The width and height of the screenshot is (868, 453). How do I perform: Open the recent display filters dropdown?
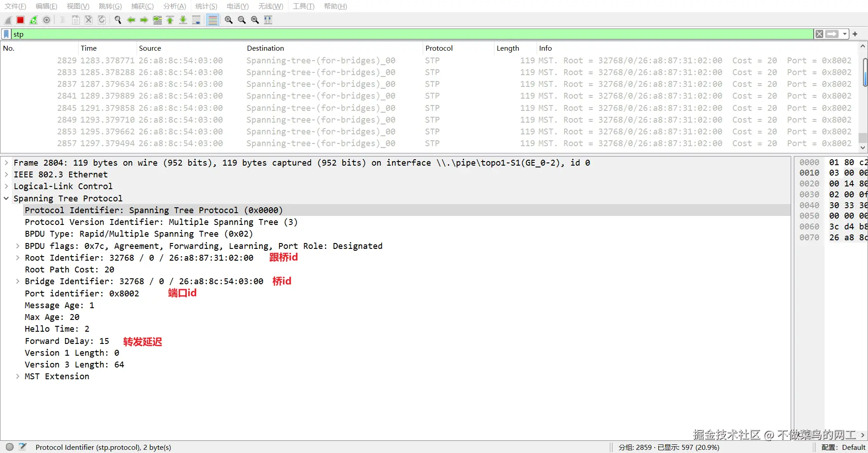844,34
